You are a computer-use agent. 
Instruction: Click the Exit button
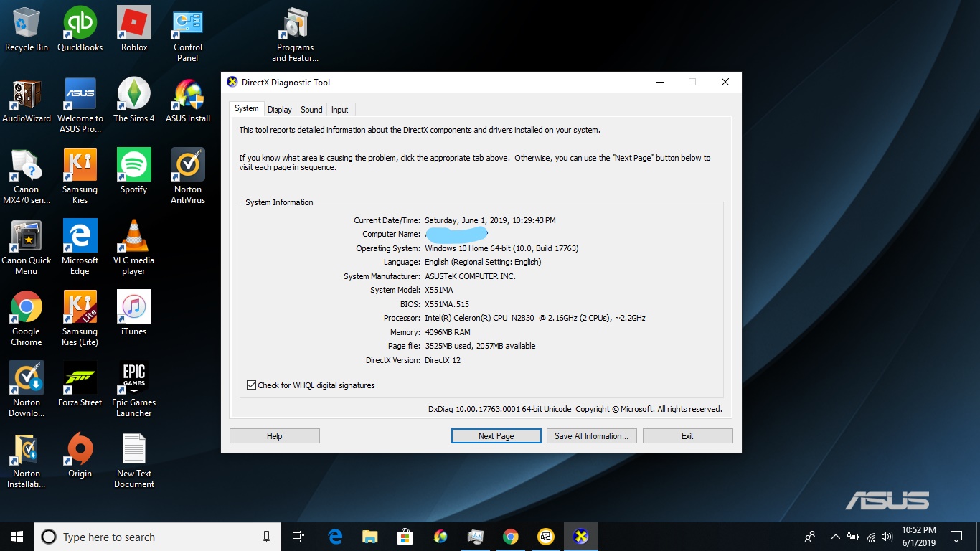click(687, 436)
